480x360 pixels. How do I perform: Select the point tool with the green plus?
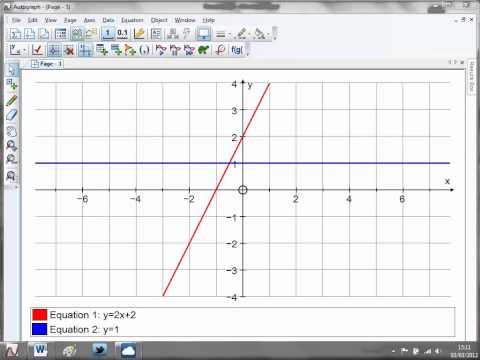pos(12,84)
